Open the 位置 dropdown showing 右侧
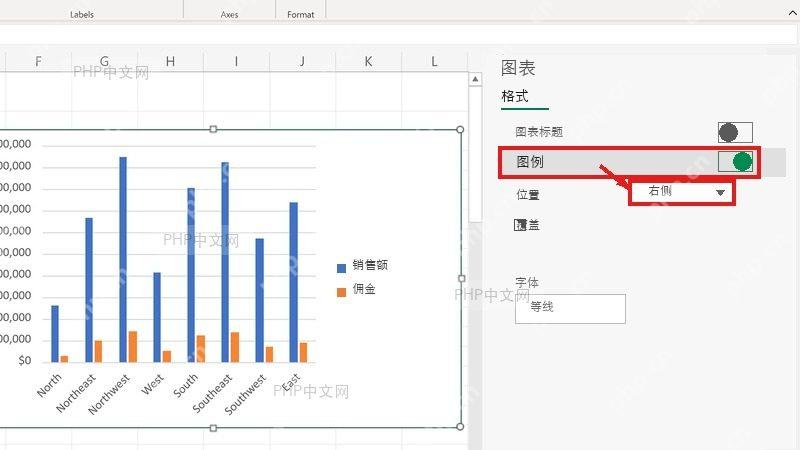Viewport: 800px width, 450px height. [x=682, y=192]
